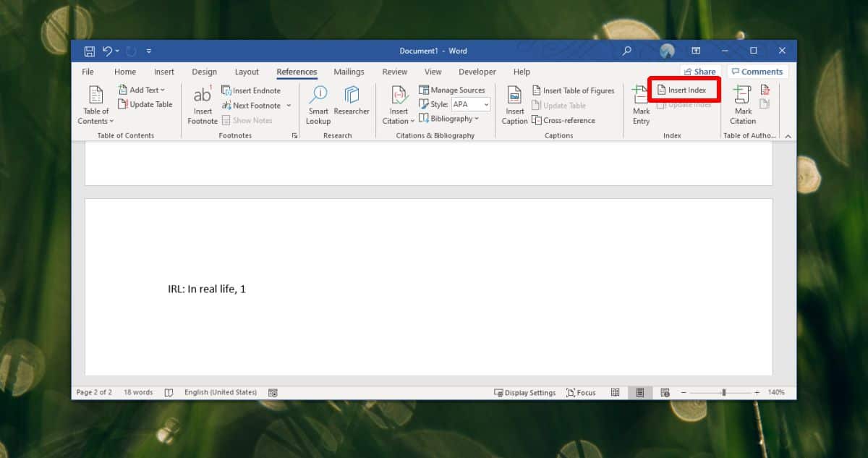This screenshot has width=868, height=458.
Task: Open Manage Sources
Action: (x=453, y=89)
